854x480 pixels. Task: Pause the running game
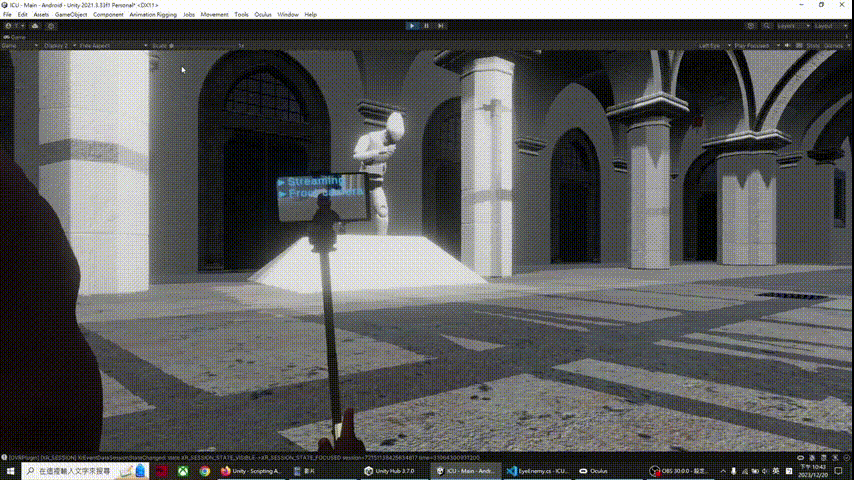(x=427, y=25)
